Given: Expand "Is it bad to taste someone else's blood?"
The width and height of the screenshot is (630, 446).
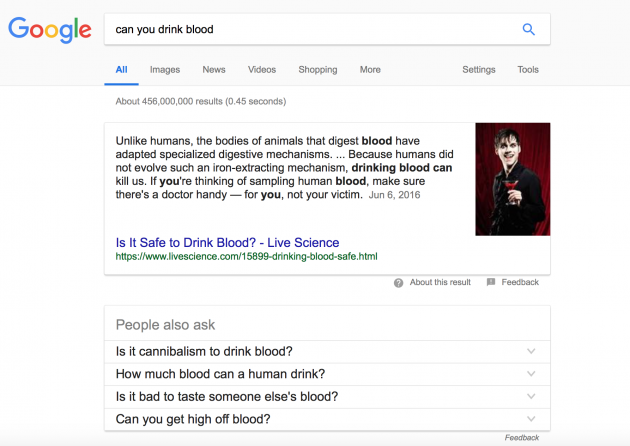Looking at the screenshot, I should (327, 397).
